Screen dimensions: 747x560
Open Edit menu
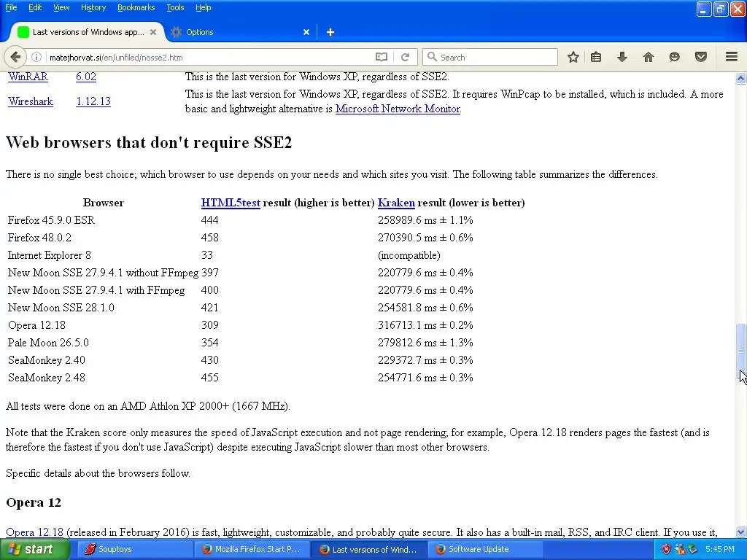click(x=35, y=7)
